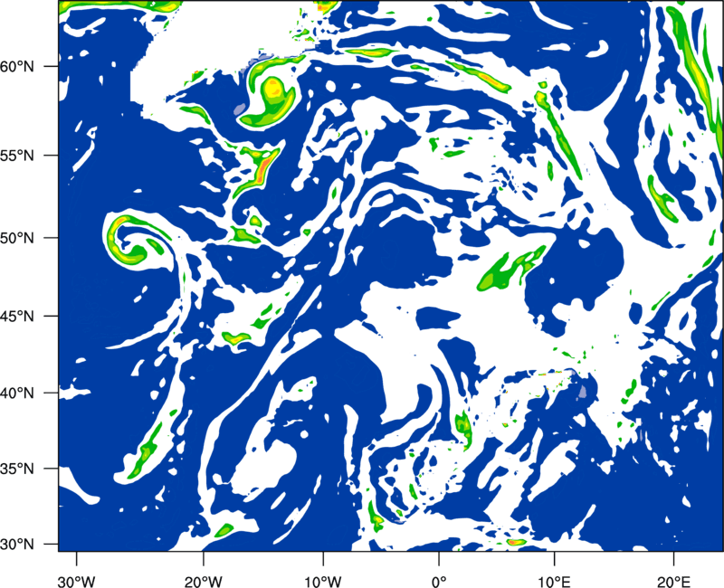Click the 45°N latitude label

[17, 316]
